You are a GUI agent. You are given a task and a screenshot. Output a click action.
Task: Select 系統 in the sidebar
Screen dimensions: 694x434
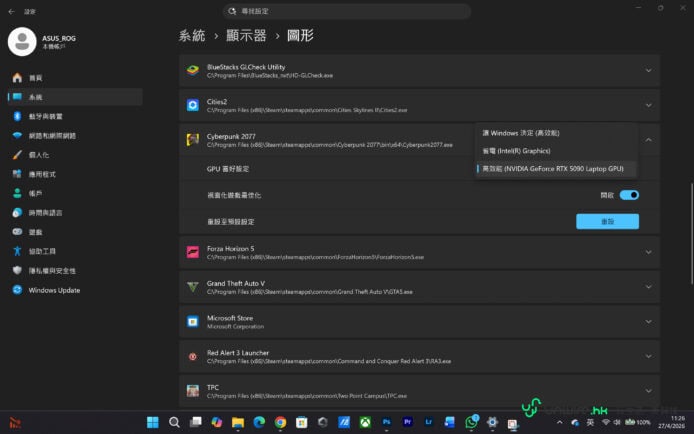pyautogui.click(x=75, y=97)
